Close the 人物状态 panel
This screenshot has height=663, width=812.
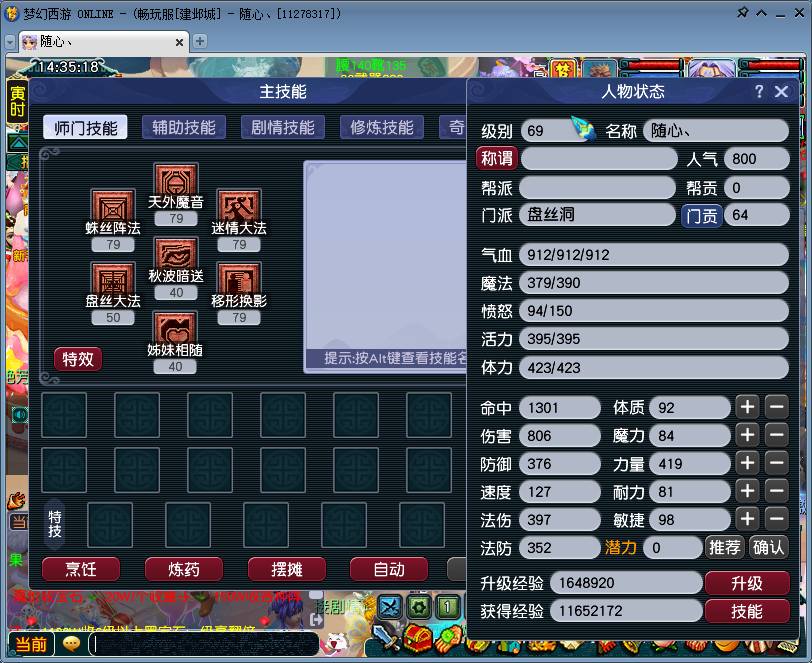coord(781,92)
